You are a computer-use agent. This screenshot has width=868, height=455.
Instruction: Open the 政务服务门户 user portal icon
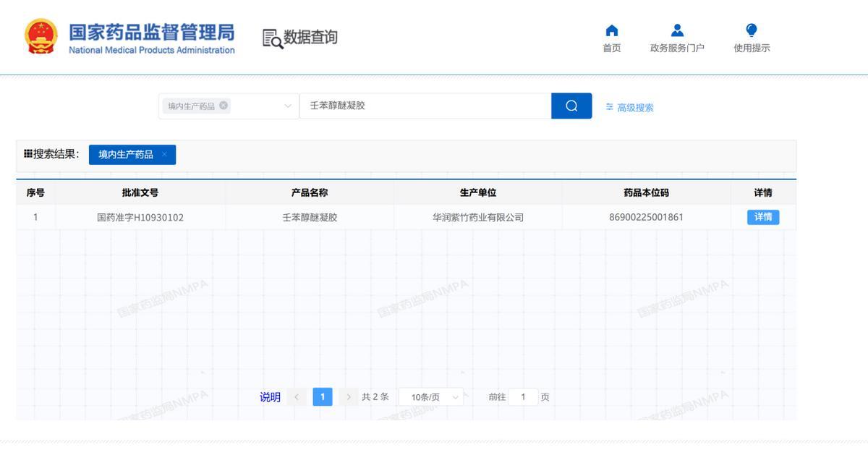coord(677,31)
